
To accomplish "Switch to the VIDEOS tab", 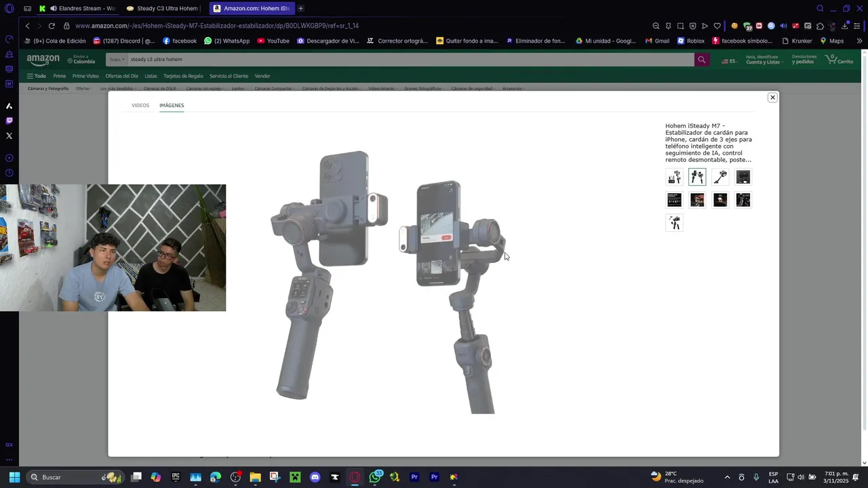I will click(140, 106).
